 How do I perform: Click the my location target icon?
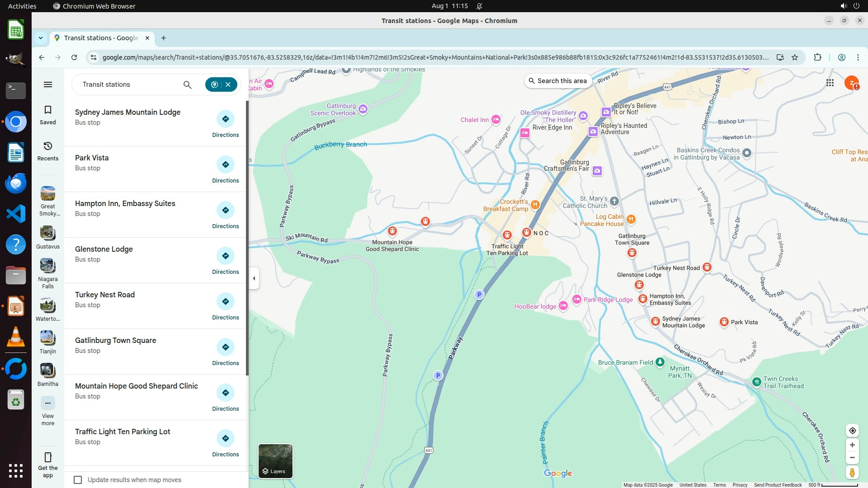click(852, 431)
